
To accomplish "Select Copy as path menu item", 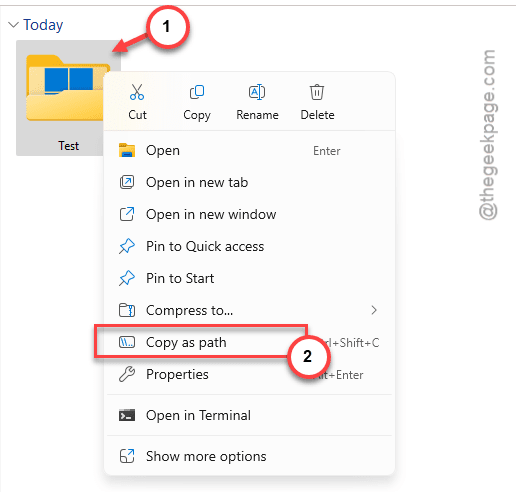I will pyautogui.click(x=249, y=342).
